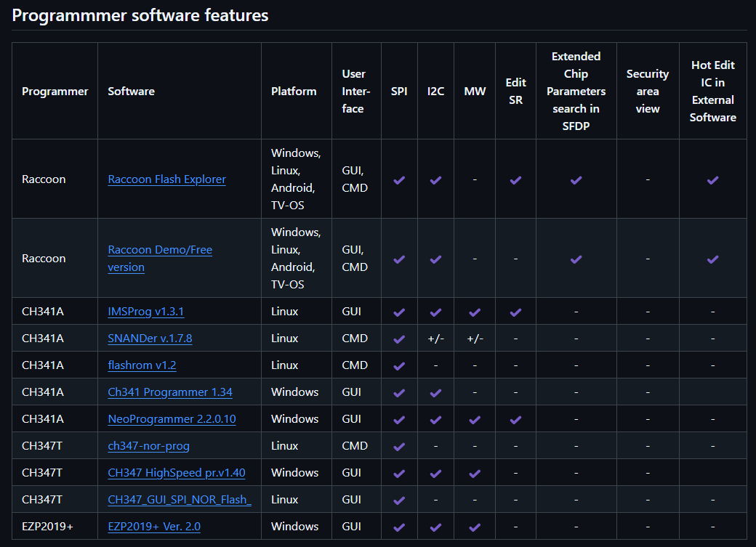Click the 'Edit SR' column header
The width and height of the screenshot is (756, 547).
click(x=516, y=91)
